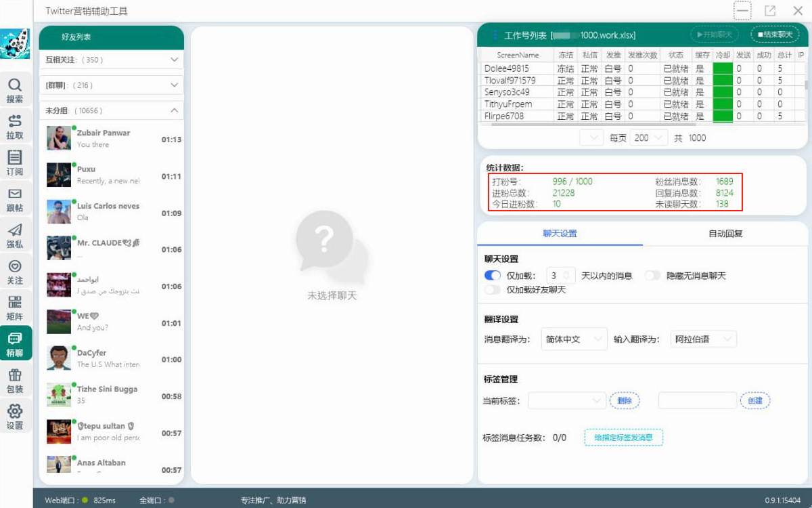Click the 全端口 status indicator
Image resolution: width=812 pixels, height=508 pixels.
point(157,501)
